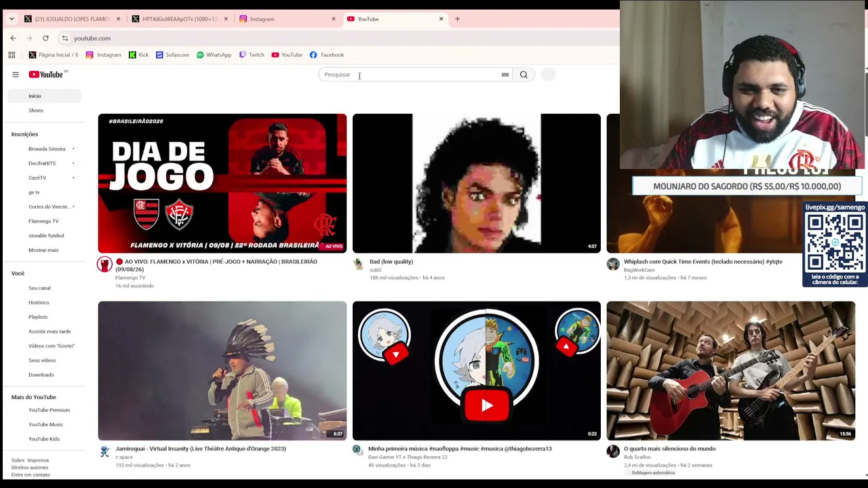868x488 pixels.
Task: Open the browser apps grid icon
Action: click(12, 55)
